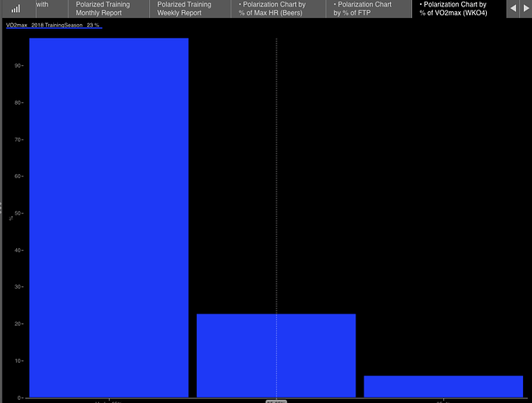Viewport: 532px width, 403px height.
Task: Open the bar chart icon tab
Action: click(16, 9)
